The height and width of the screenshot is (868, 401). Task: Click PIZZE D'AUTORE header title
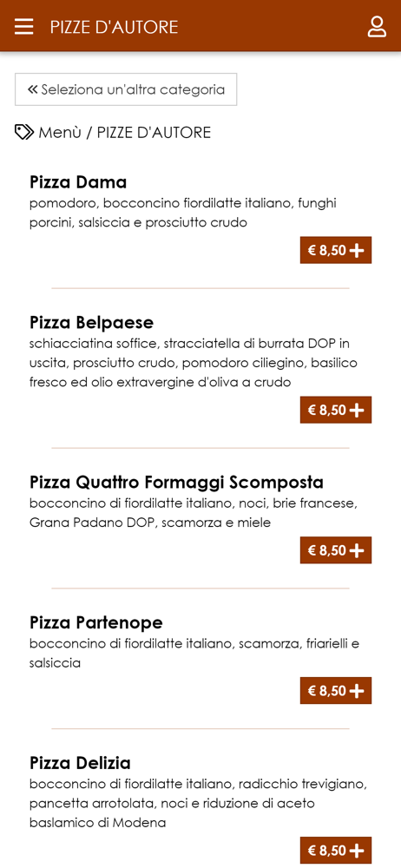click(114, 27)
